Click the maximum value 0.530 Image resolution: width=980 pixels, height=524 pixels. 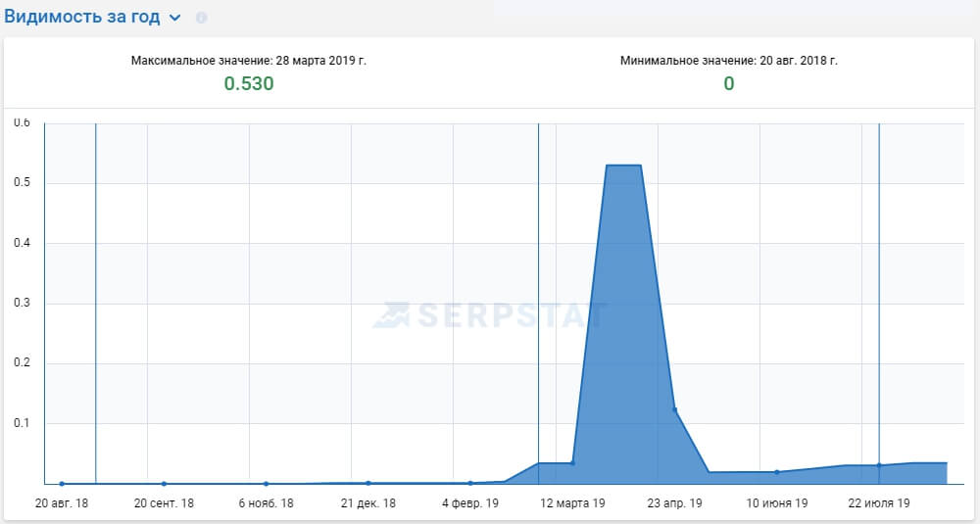[x=249, y=83]
